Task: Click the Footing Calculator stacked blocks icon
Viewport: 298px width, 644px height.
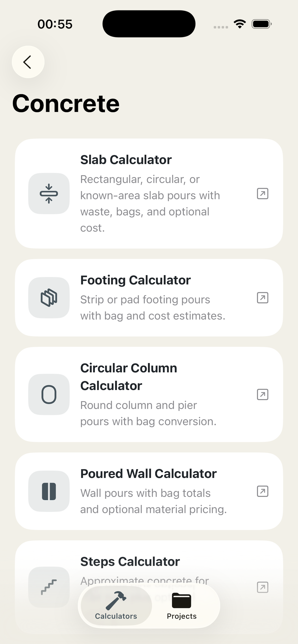Action: [49, 298]
